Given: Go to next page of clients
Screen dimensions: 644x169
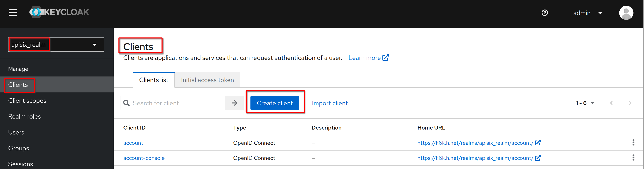Looking at the screenshot, I should pos(630,103).
